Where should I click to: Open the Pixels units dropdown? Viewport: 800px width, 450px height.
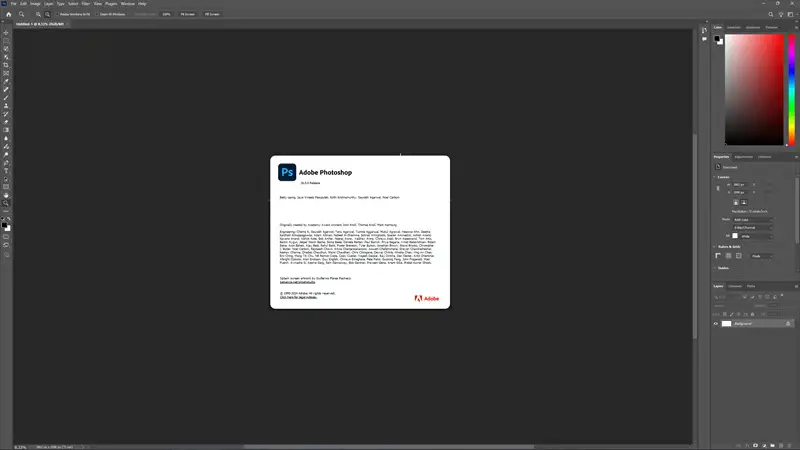(x=762, y=256)
